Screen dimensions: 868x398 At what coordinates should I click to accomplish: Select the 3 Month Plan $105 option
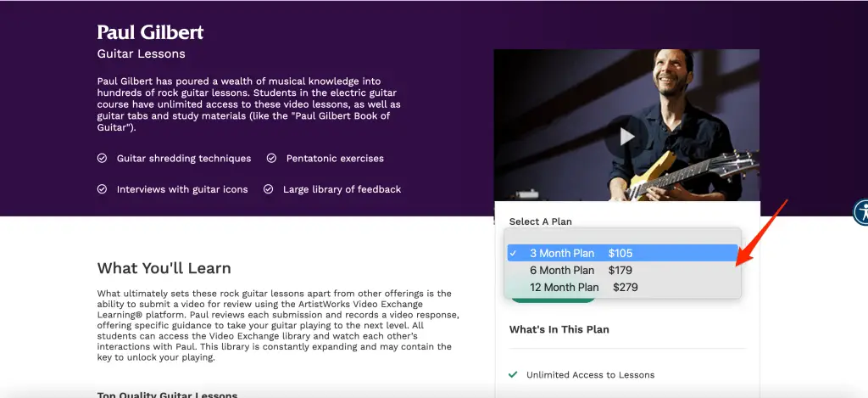(623, 254)
